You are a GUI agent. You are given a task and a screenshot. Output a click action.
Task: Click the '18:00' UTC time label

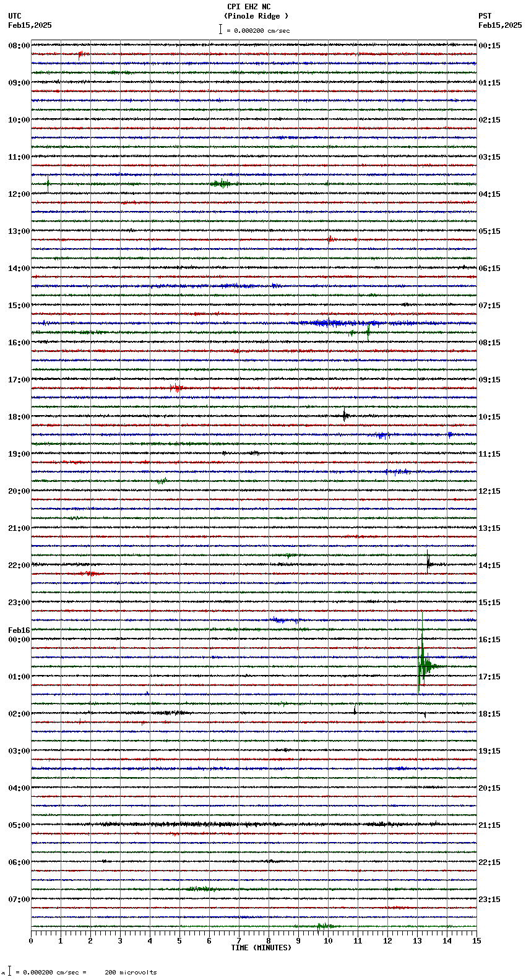[19, 417]
